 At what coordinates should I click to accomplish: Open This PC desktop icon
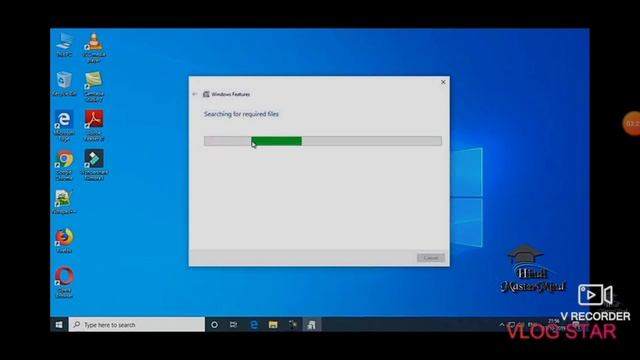pos(64,44)
